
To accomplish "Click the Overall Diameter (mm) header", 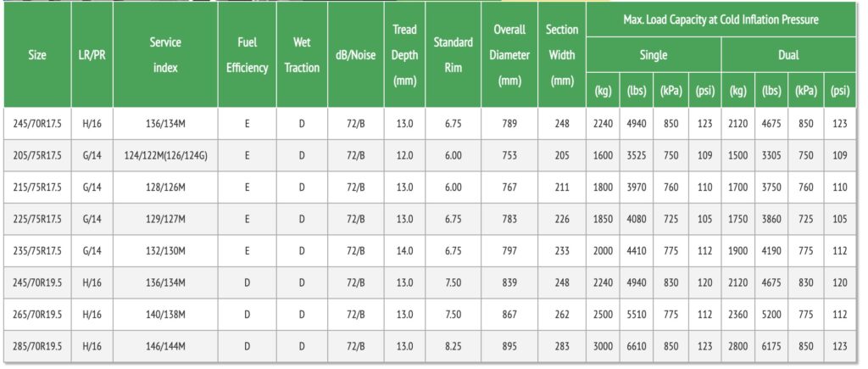I will (x=509, y=55).
